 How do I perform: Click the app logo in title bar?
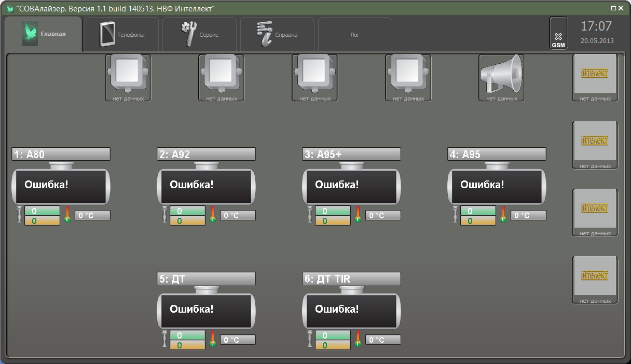click(x=10, y=8)
